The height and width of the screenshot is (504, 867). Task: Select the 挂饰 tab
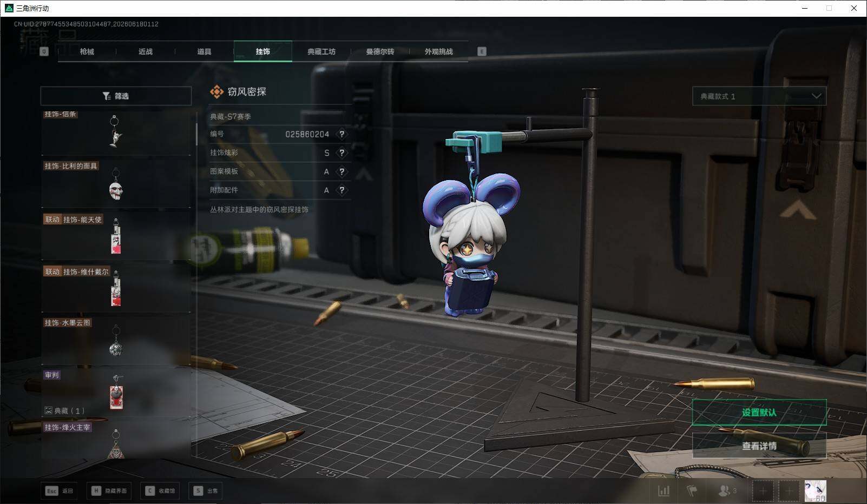(x=263, y=51)
